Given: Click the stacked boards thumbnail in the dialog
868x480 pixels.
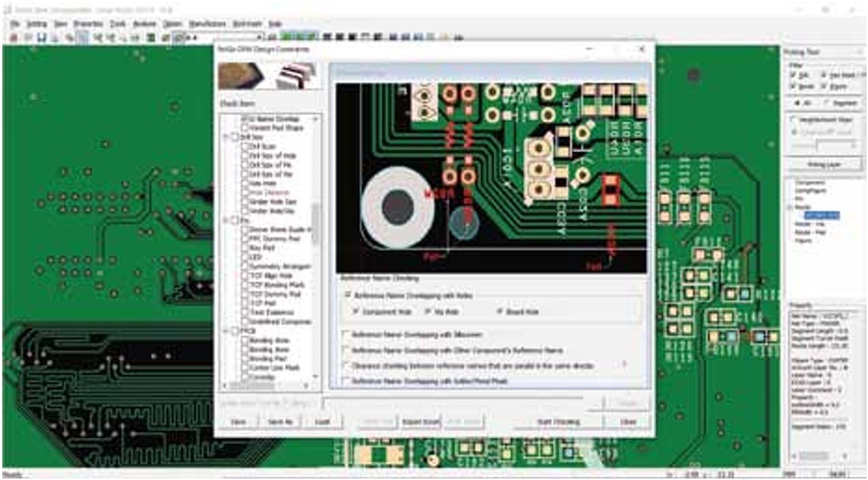Looking at the screenshot, I should [289, 77].
